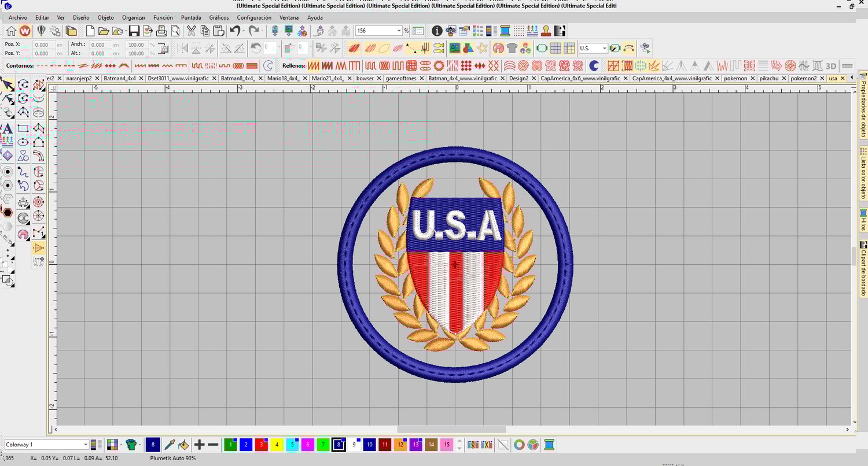Select dark red color swatch number 11

pyautogui.click(x=385, y=445)
